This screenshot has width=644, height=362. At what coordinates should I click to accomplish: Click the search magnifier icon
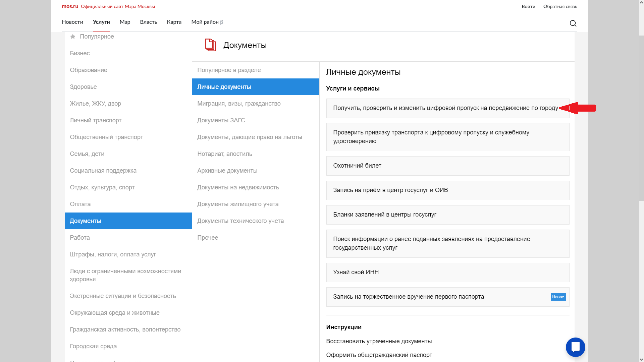573,23
